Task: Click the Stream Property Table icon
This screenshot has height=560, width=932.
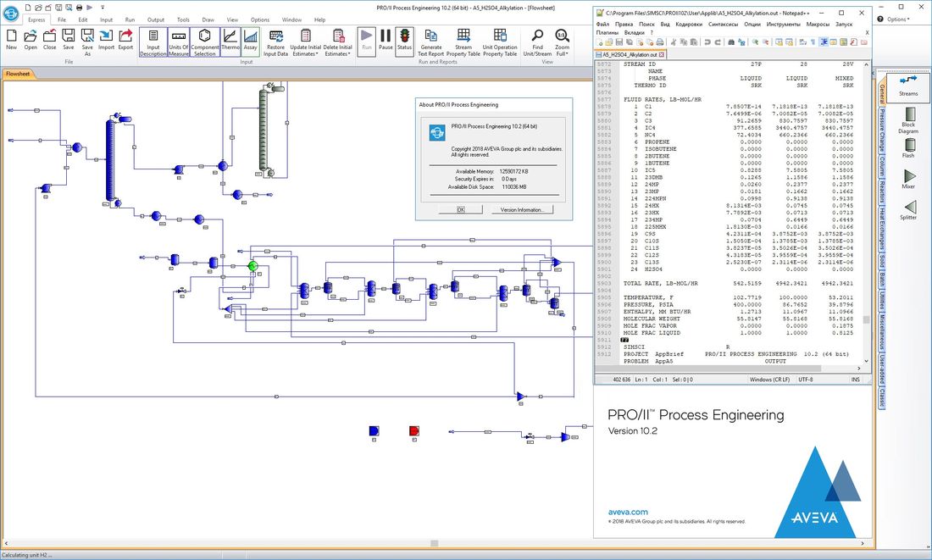Action: [x=463, y=38]
